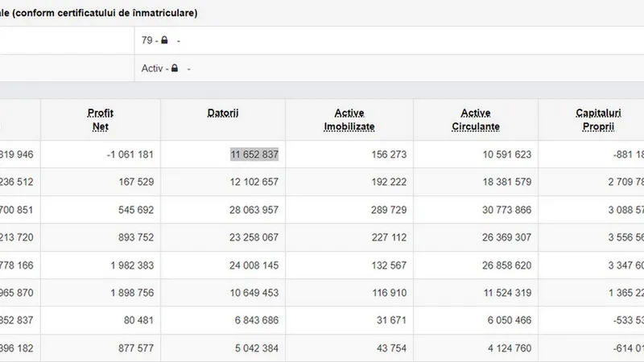
Task: Click Active Imobilizate value 156 273
Action: 389,154
